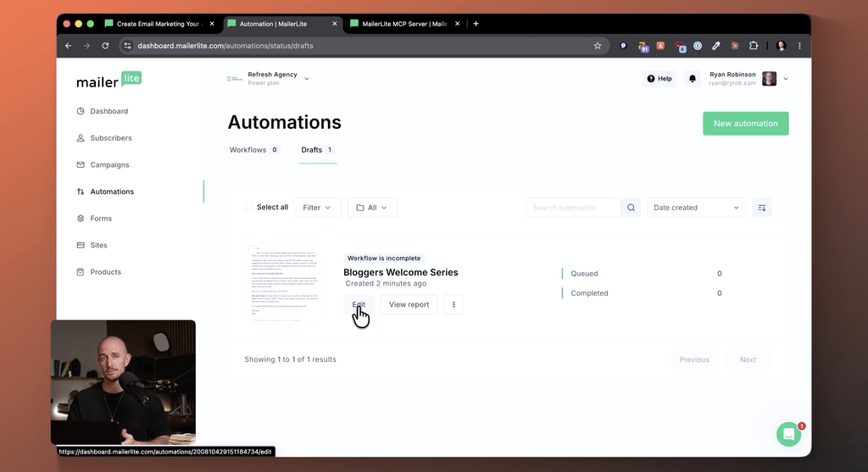The height and width of the screenshot is (472, 868).
Task: Click the View report button
Action: point(409,304)
